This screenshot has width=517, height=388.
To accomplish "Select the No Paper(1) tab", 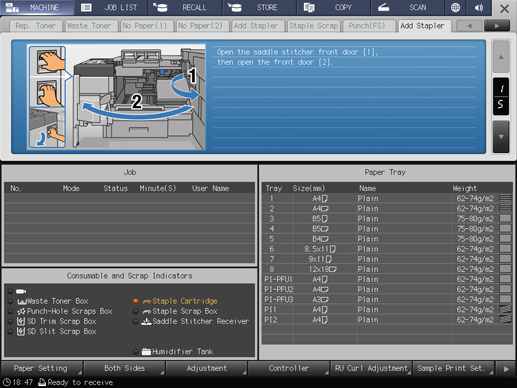I will 147,26.
